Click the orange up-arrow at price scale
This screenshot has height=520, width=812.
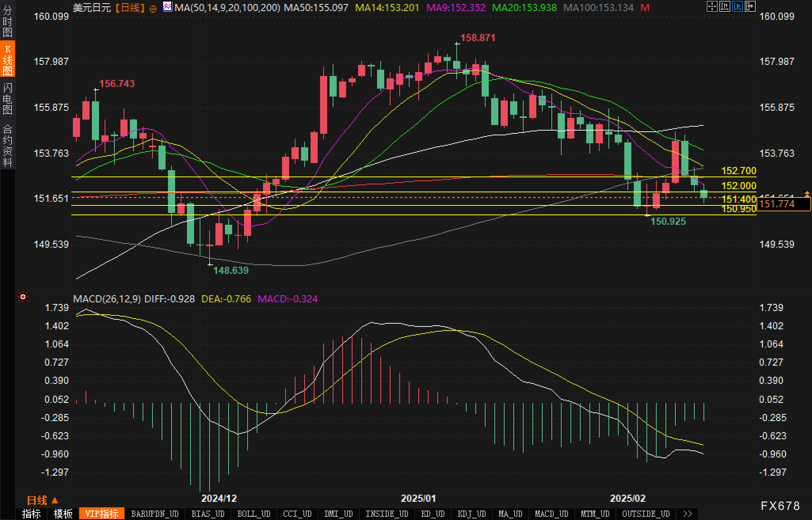[x=807, y=194]
